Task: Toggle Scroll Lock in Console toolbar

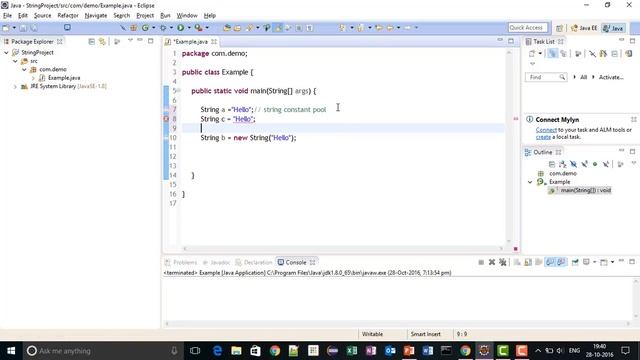Action: [x=528, y=262]
